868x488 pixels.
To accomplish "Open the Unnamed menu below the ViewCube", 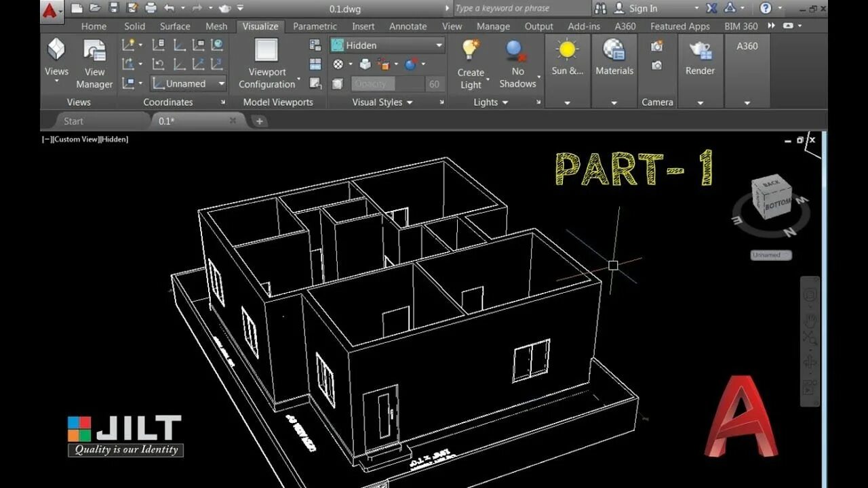I will click(x=771, y=255).
